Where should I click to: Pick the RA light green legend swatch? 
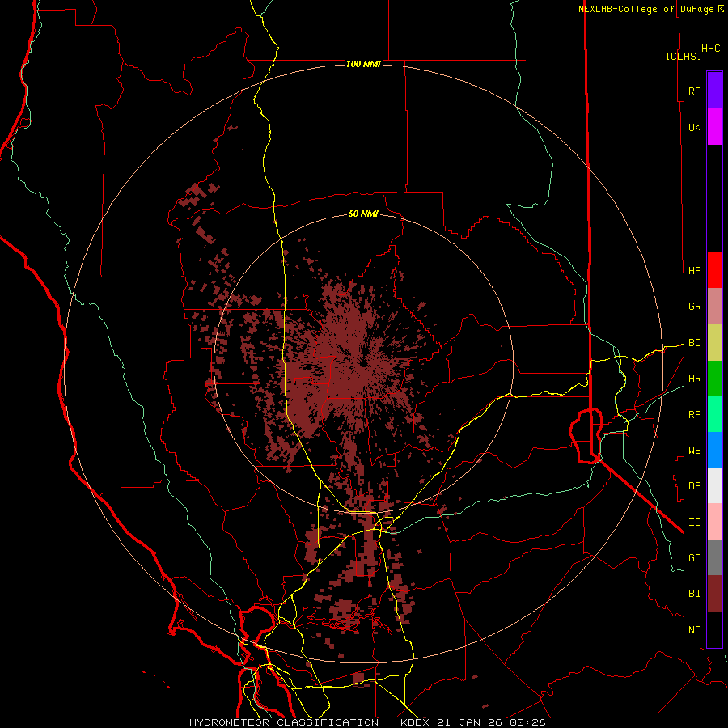[x=714, y=414]
